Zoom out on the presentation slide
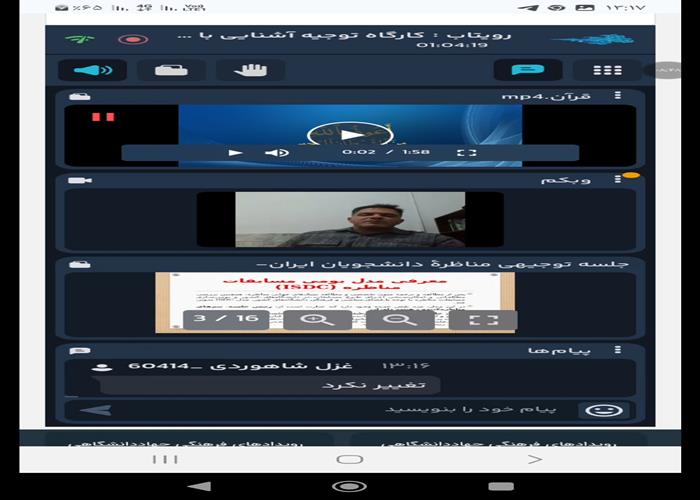Screen dimensions: 700x500 click(400, 320)
